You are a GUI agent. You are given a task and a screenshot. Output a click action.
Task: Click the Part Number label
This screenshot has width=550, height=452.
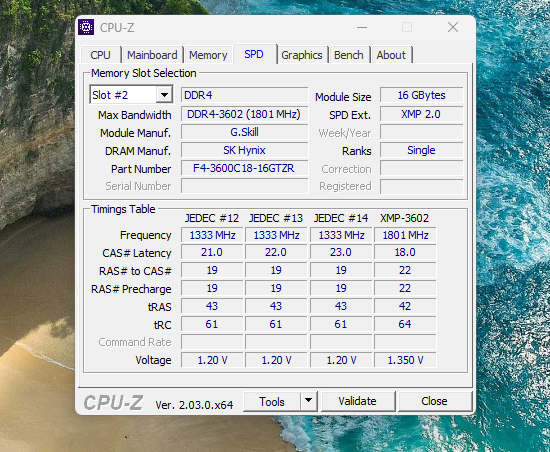click(x=141, y=169)
